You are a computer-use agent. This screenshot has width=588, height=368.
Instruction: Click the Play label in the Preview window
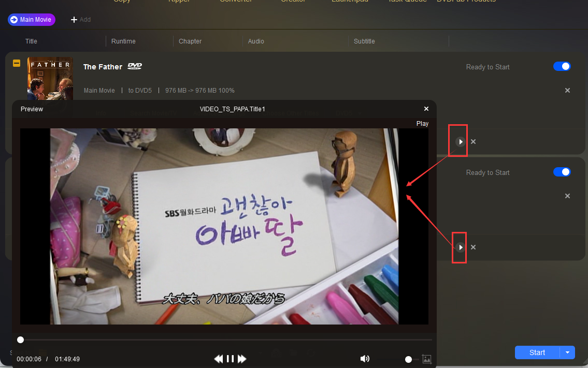coord(422,124)
